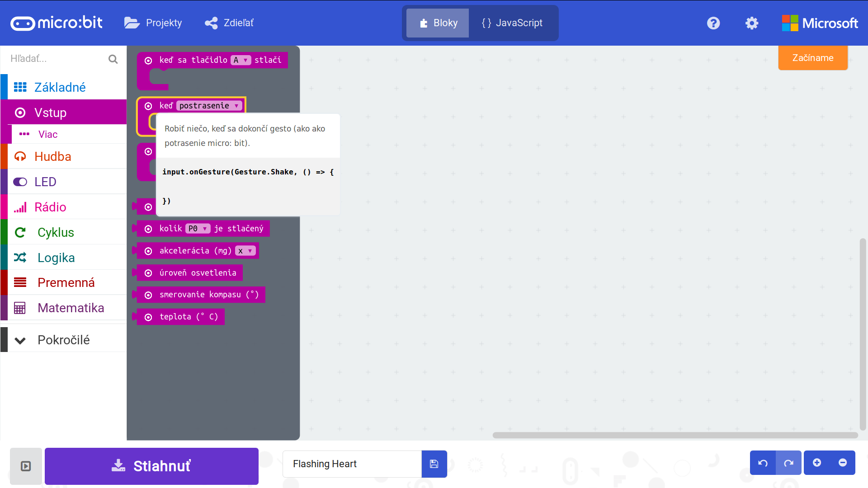The image size is (868, 488).
Task: Open the postrasenie gesture dropdown
Action: coord(209,106)
